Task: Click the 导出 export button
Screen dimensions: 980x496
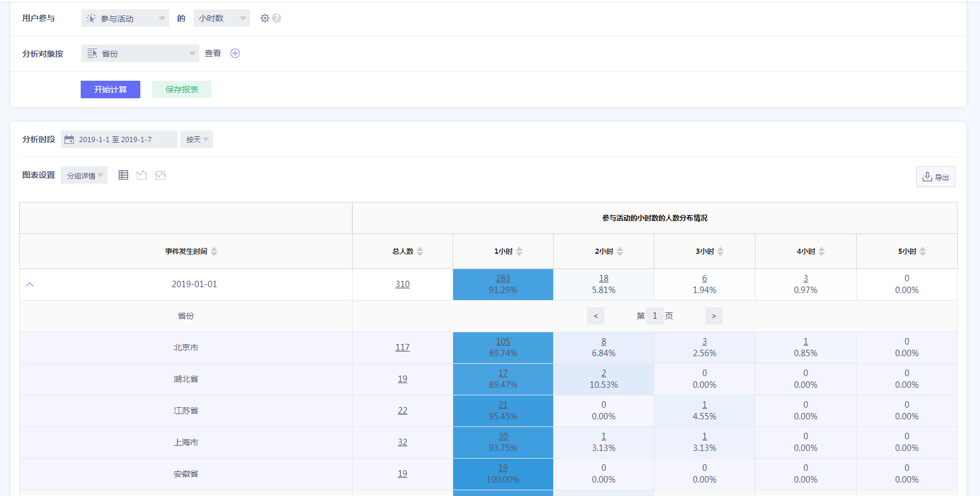Action: pos(935,177)
